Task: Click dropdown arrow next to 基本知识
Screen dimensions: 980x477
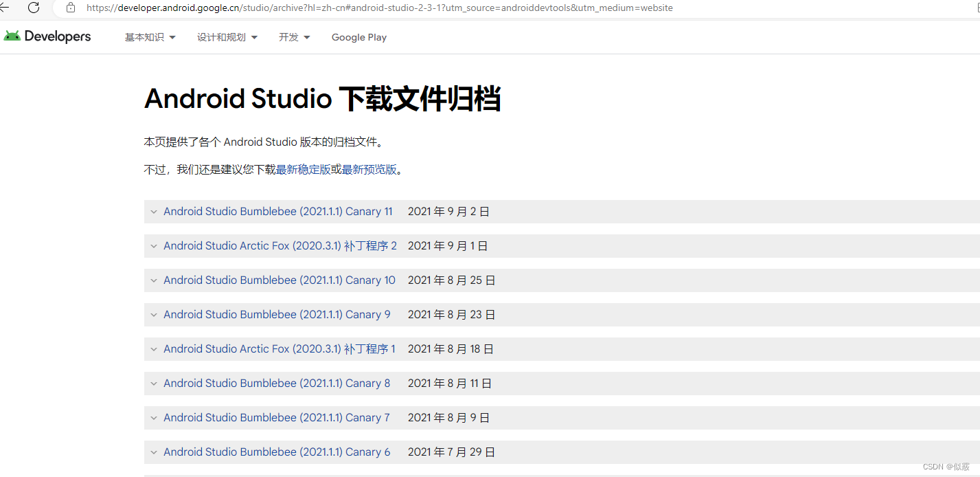Action: pos(172,38)
